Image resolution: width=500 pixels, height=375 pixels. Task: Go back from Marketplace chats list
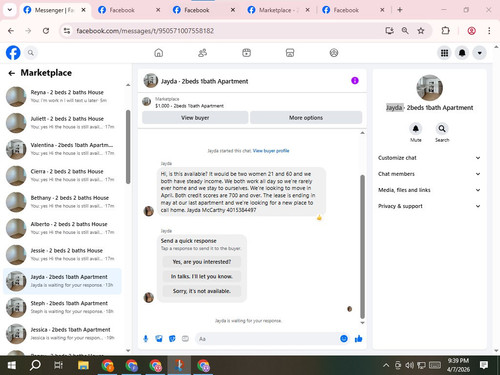coord(12,73)
